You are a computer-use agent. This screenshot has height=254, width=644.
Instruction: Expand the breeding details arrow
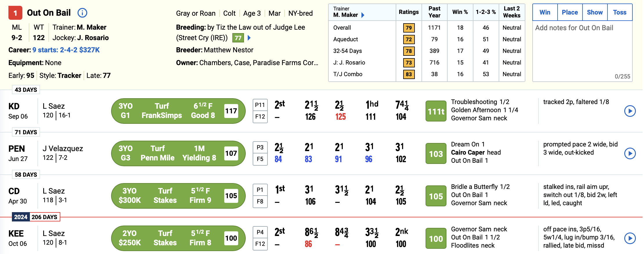pos(249,38)
